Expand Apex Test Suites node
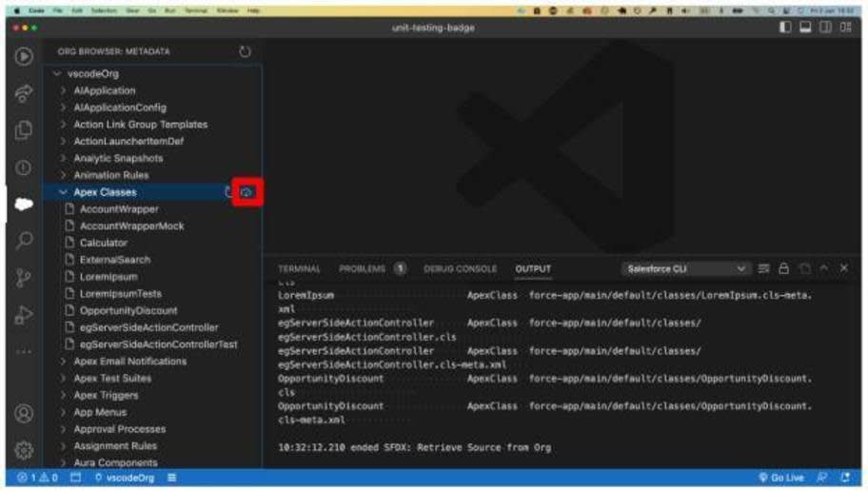 (63, 379)
